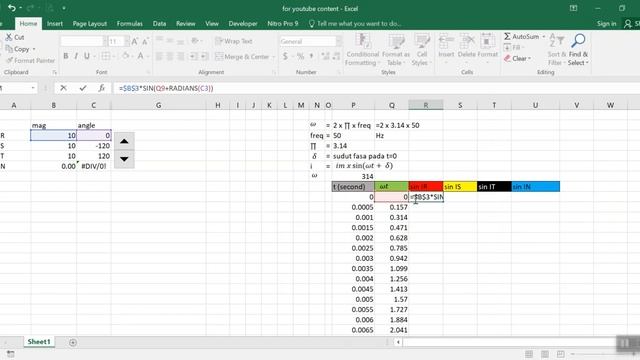Viewport: 640px width, 360px height.
Task: Click the AutoSum sigma button
Action: pyautogui.click(x=521, y=37)
